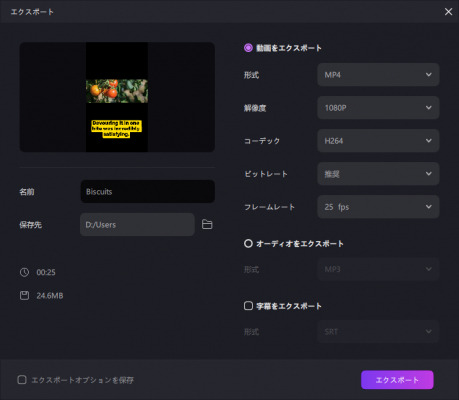Open the bitrate dropdown
The height and width of the screenshot is (400, 459).
[378, 174]
